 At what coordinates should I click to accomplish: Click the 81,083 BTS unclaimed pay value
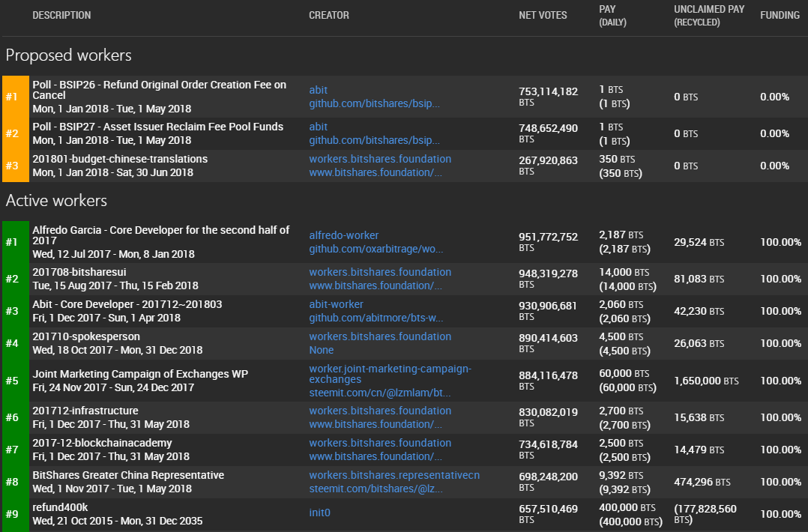click(699, 279)
